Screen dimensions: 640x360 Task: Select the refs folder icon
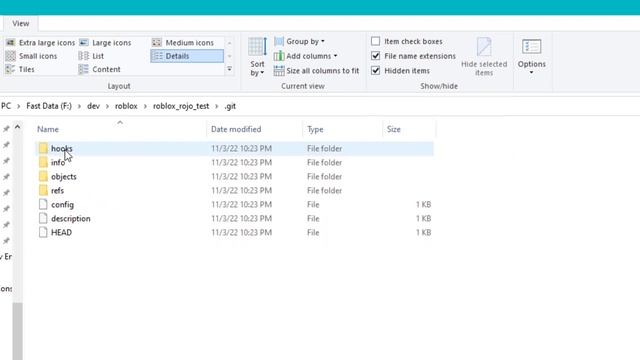point(43,190)
